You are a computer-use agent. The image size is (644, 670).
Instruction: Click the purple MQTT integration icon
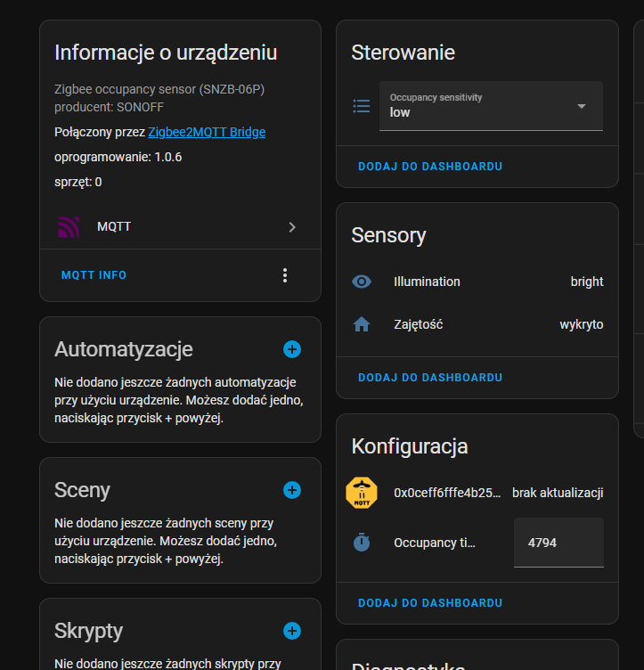coord(69,227)
